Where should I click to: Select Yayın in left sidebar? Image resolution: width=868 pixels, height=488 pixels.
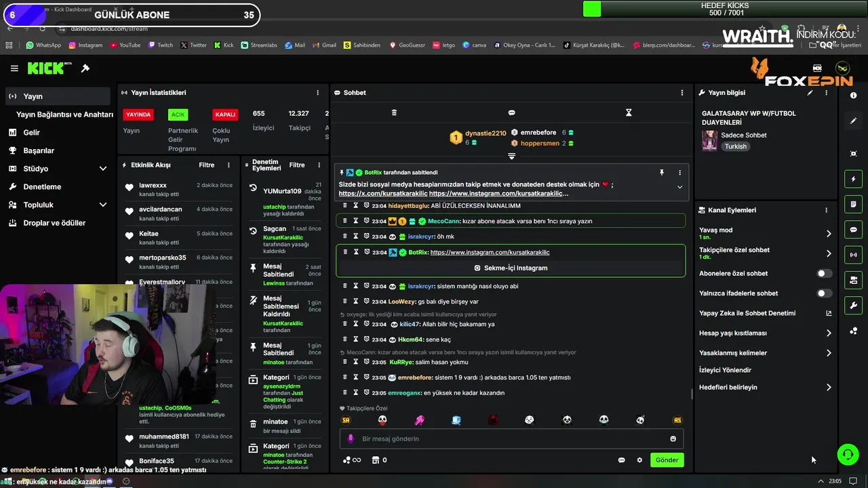tap(58, 96)
